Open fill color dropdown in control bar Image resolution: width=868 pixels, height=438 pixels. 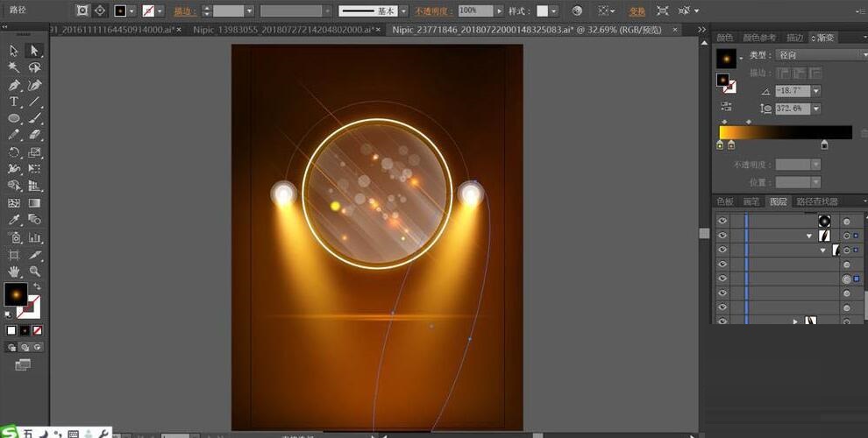pyautogui.click(x=132, y=11)
